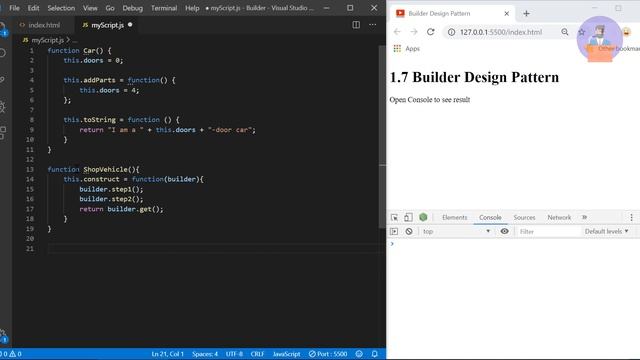Click Ln 21, Col 1 status entry
The width and height of the screenshot is (640, 360).
coord(167,354)
